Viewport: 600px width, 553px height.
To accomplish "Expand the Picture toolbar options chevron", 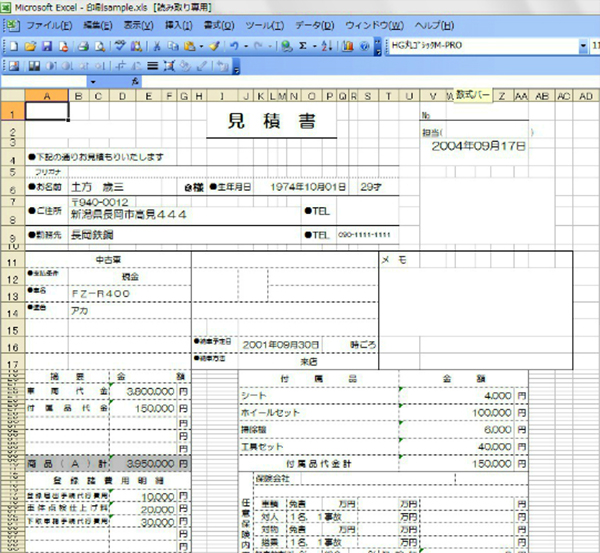I will (x=236, y=67).
